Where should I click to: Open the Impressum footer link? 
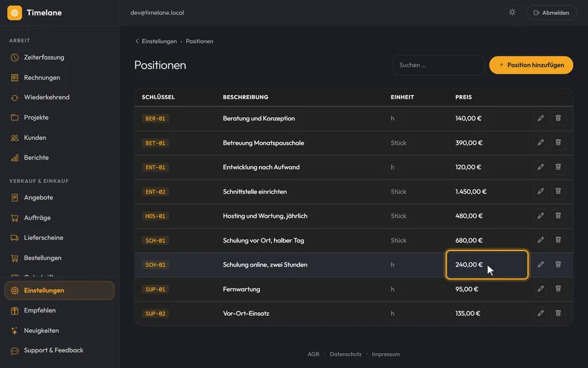click(386, 354)
